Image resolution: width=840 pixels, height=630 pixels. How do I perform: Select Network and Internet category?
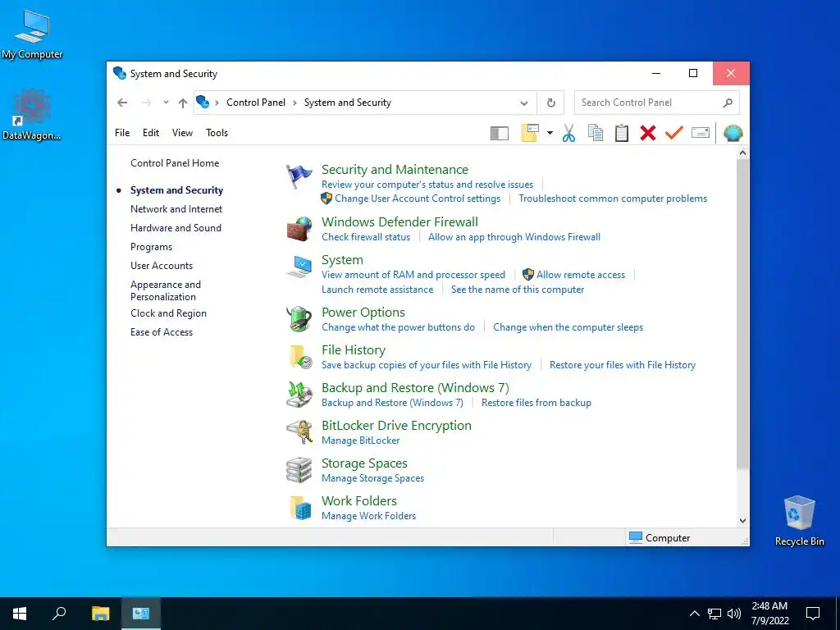pos(176,209)
